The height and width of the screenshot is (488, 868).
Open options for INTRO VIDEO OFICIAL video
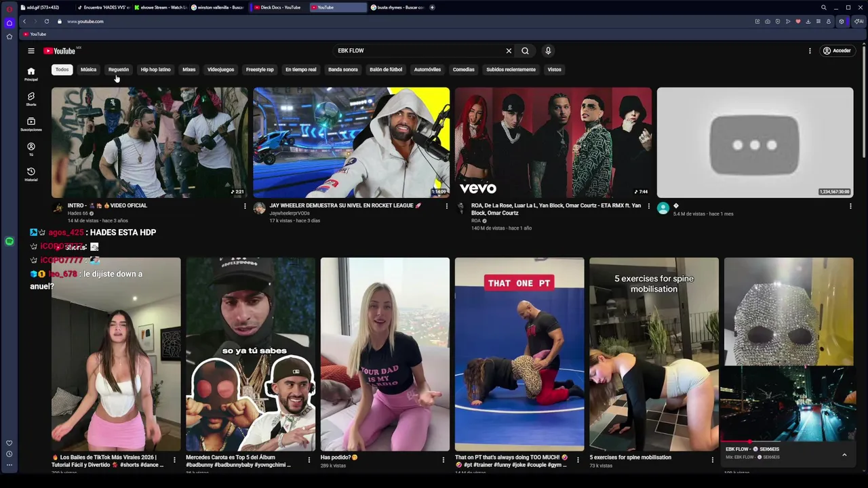[x=245, y=206]
